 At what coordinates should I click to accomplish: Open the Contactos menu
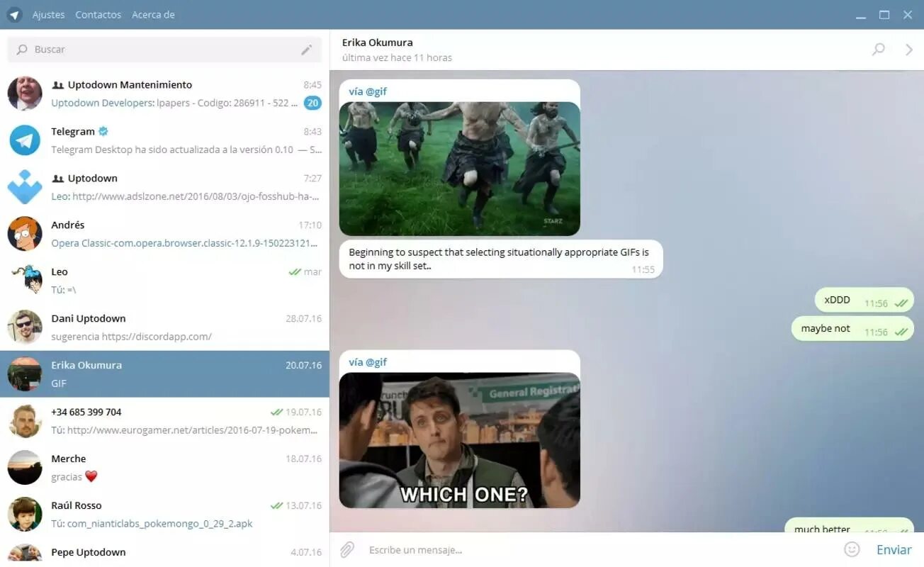[x=98, y=14]
